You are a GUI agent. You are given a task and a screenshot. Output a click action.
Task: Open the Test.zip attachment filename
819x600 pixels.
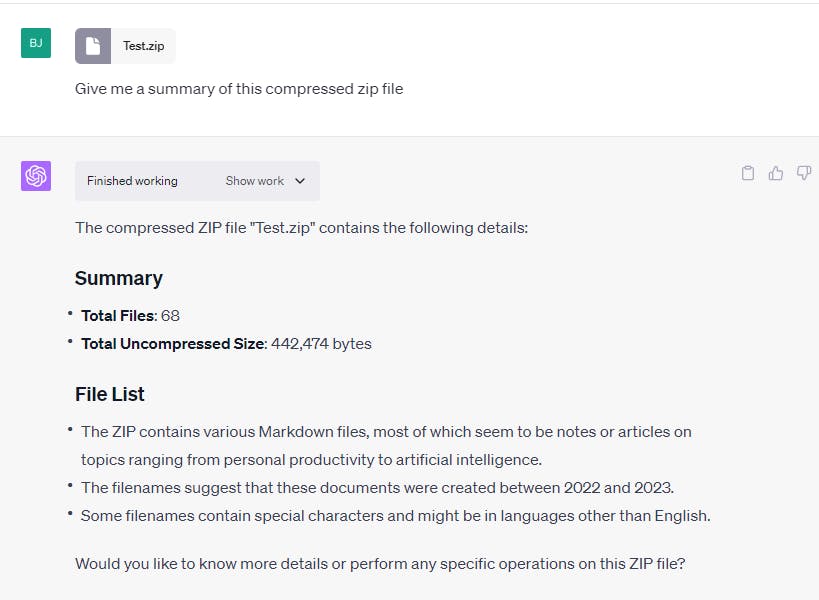[143, 46]
